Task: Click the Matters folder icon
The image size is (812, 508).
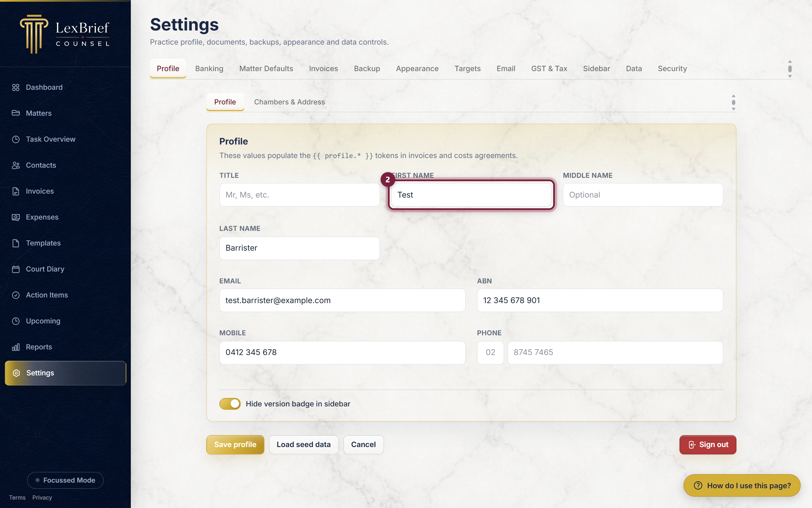Action: pos(16,113)
